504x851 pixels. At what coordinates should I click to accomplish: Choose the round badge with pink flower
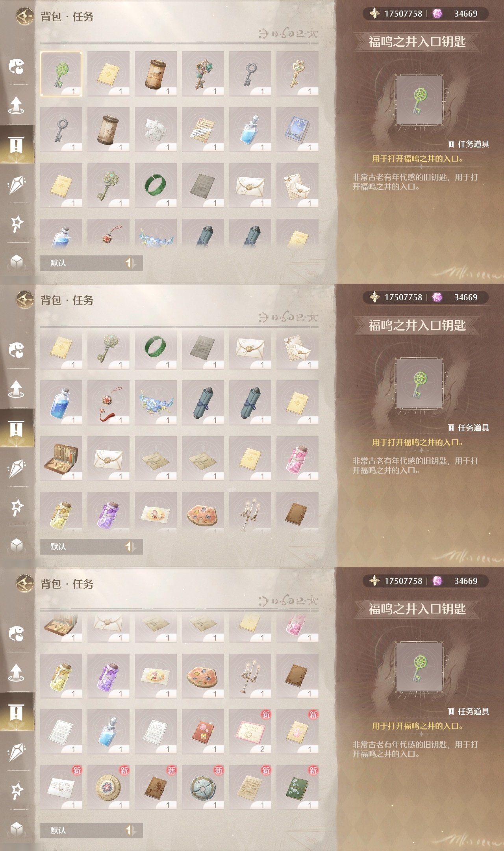108,788
